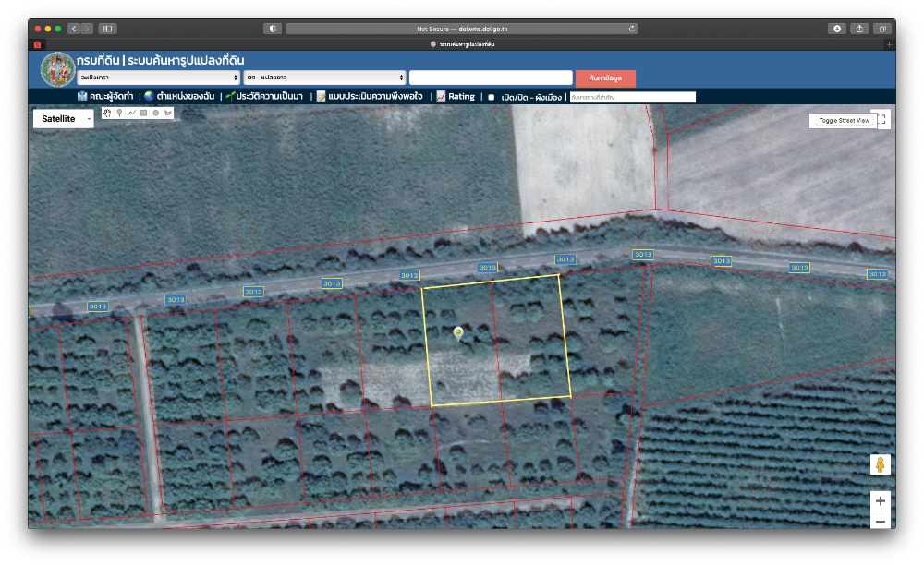Toggle fullscreen map view
This screenshot has width=924, height=565.
881,120
